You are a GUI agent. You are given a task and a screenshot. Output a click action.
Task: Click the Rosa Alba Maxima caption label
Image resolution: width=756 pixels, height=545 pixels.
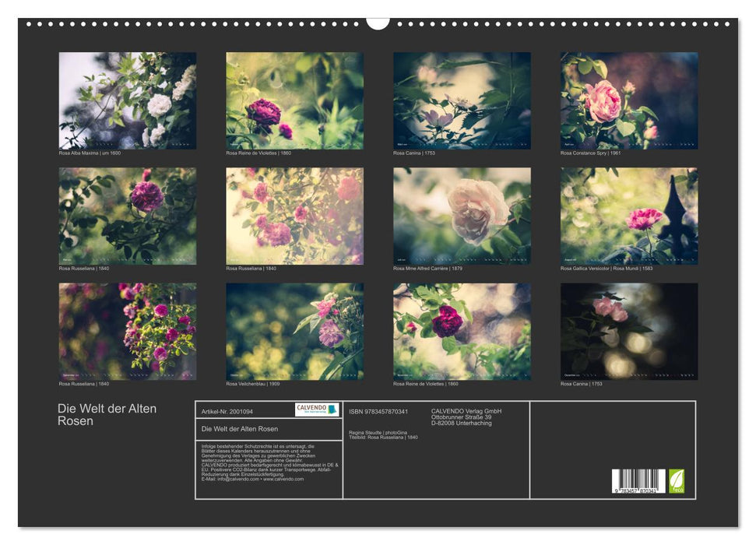(91, 153)
